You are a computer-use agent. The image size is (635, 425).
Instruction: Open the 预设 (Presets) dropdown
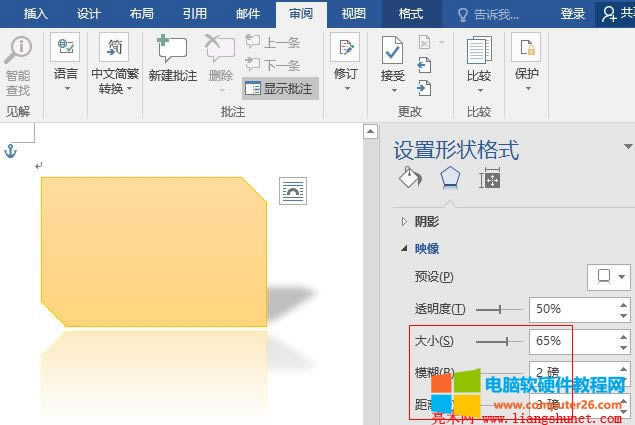(609, 276)
